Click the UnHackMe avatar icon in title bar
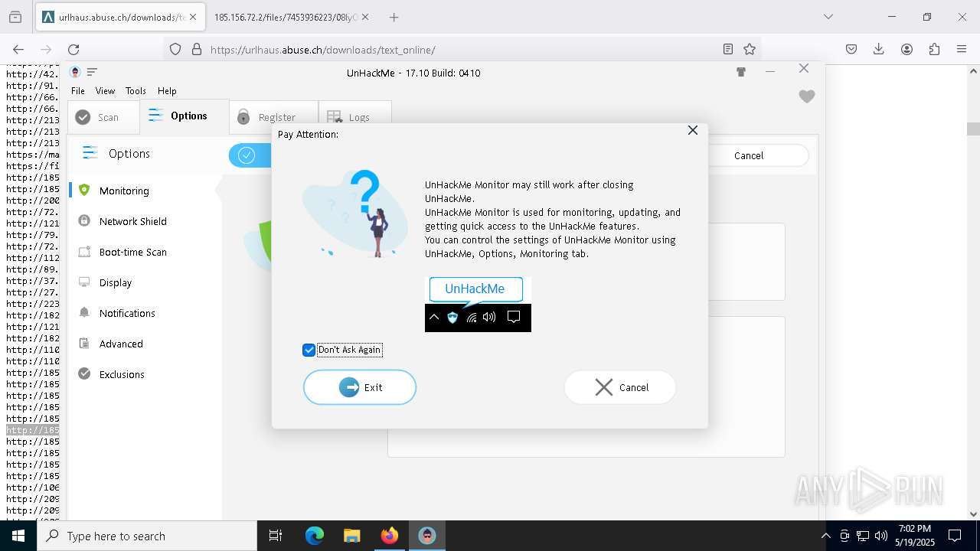 (x=75, y=72)
